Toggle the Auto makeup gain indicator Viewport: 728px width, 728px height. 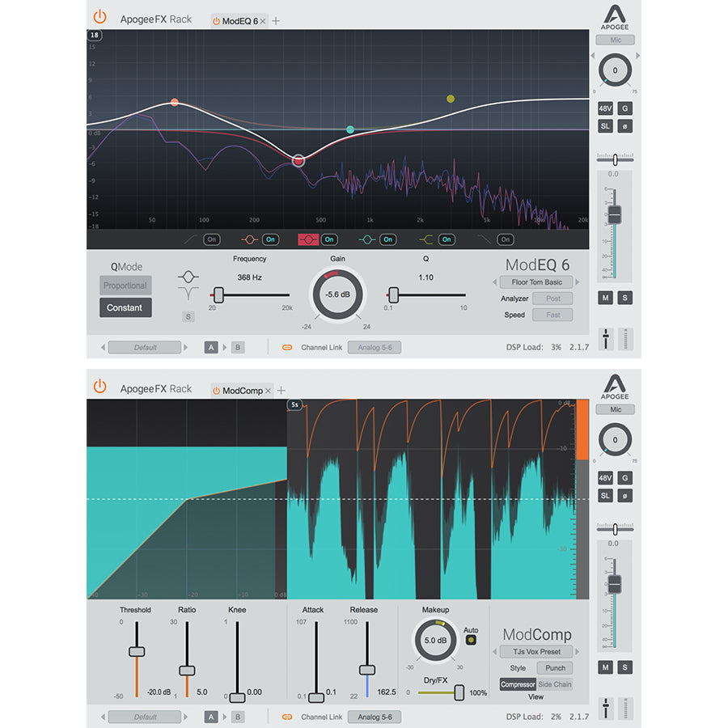pyautogui.click(x=470, y=641)
